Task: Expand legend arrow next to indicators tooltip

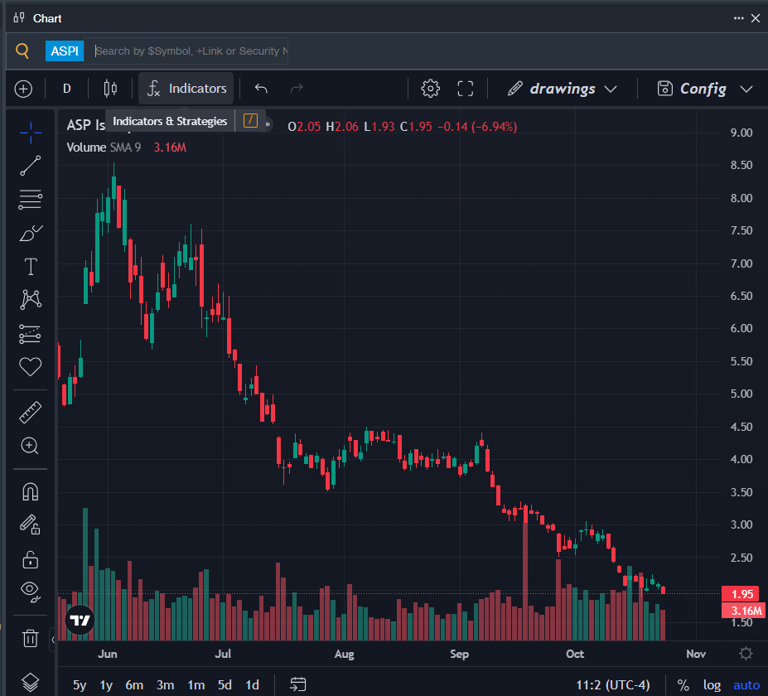Action: (x=268, y=124)
